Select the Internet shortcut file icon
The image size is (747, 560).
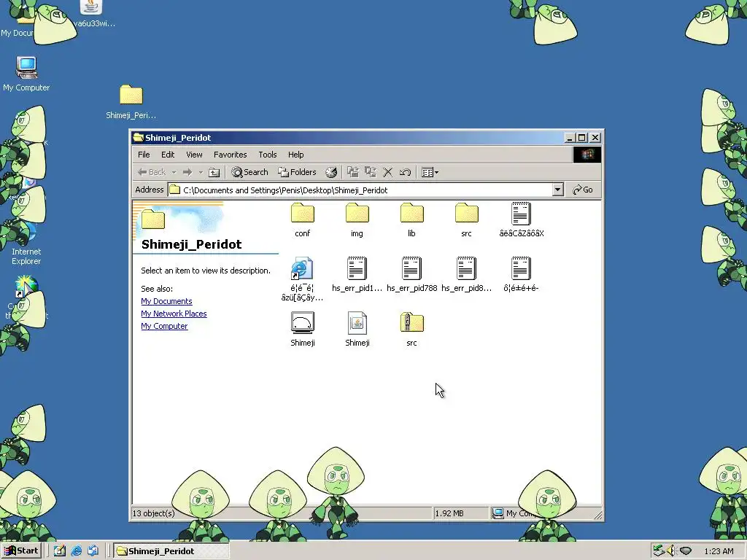(x=303, y=268)
